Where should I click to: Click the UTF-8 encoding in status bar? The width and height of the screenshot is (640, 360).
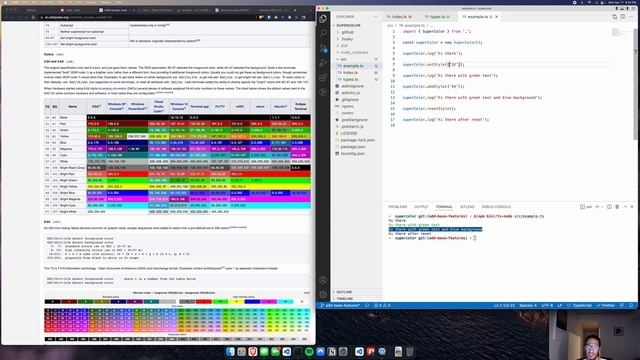pyautogui.click(x=547, y=305)
